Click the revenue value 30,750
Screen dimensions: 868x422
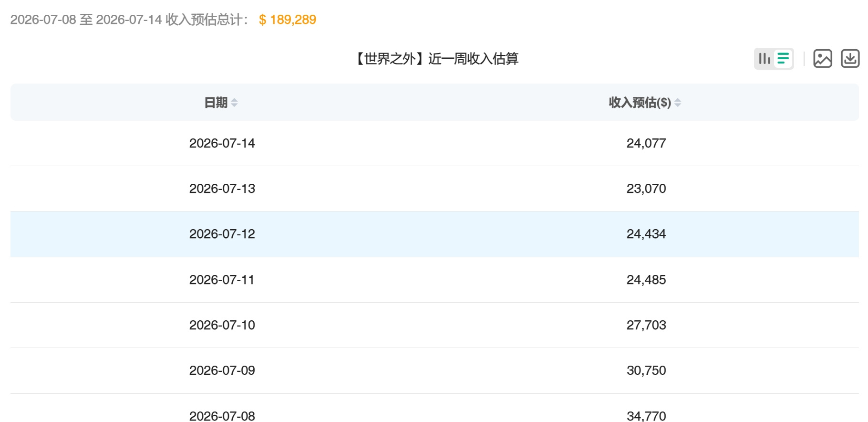click(646, 370)
